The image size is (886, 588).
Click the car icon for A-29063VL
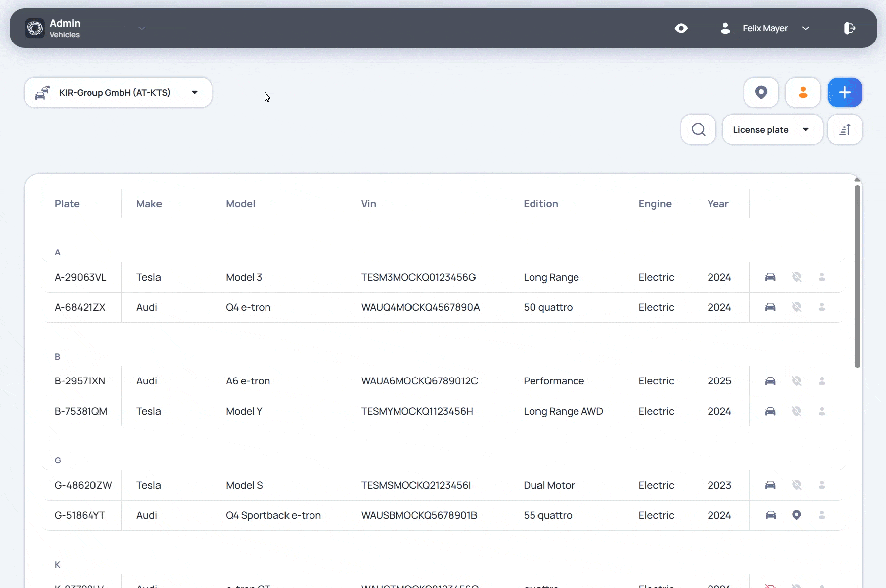770,277
